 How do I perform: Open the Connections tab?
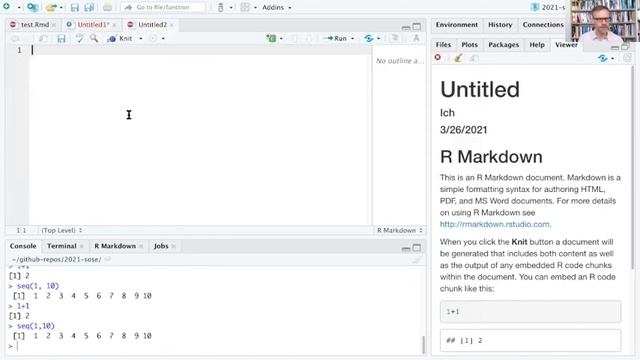(x=543, y=24)
